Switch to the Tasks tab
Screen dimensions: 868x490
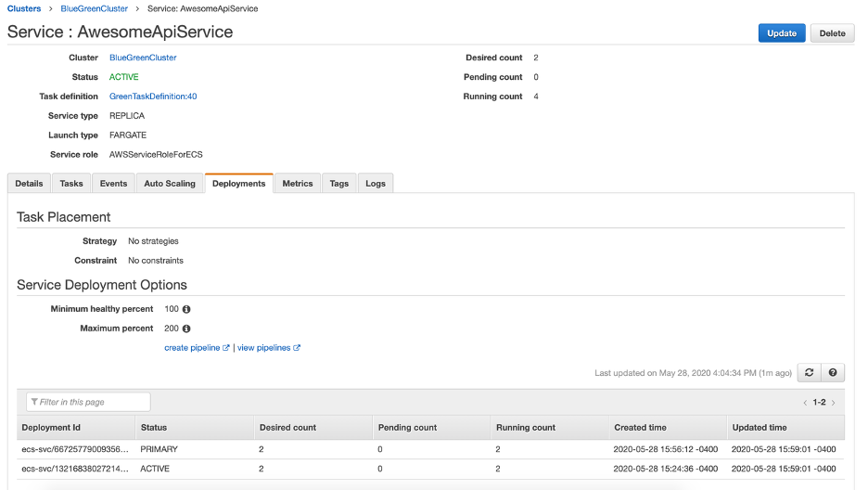point(71,184)
